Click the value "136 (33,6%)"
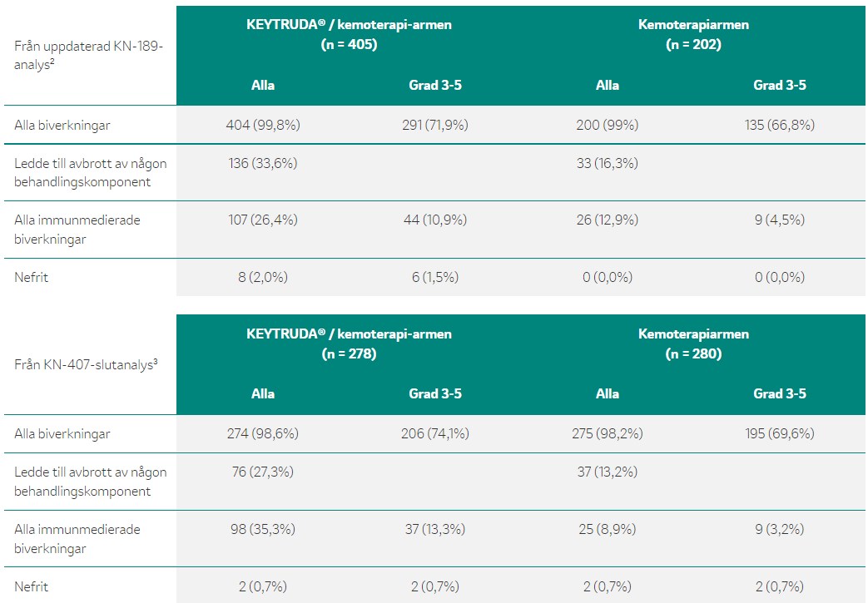The width and height of the screenshot is (868, 603). click(x=263, y=163)
